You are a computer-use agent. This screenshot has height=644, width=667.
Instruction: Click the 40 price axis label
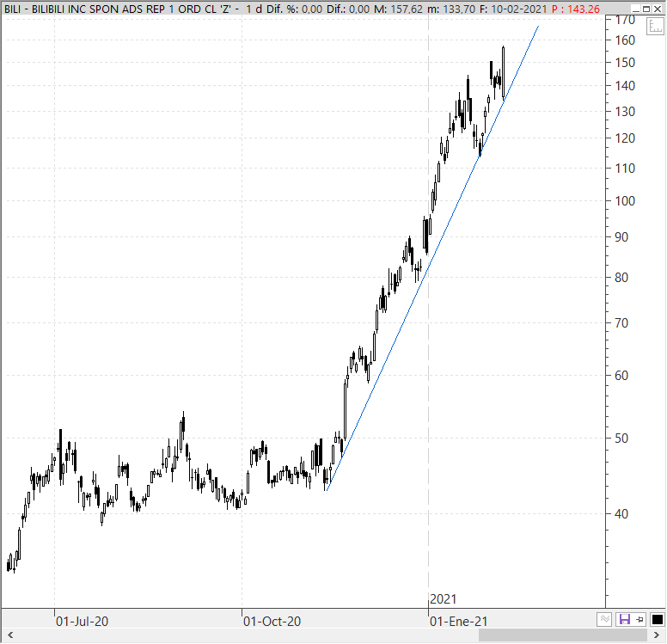621,514
